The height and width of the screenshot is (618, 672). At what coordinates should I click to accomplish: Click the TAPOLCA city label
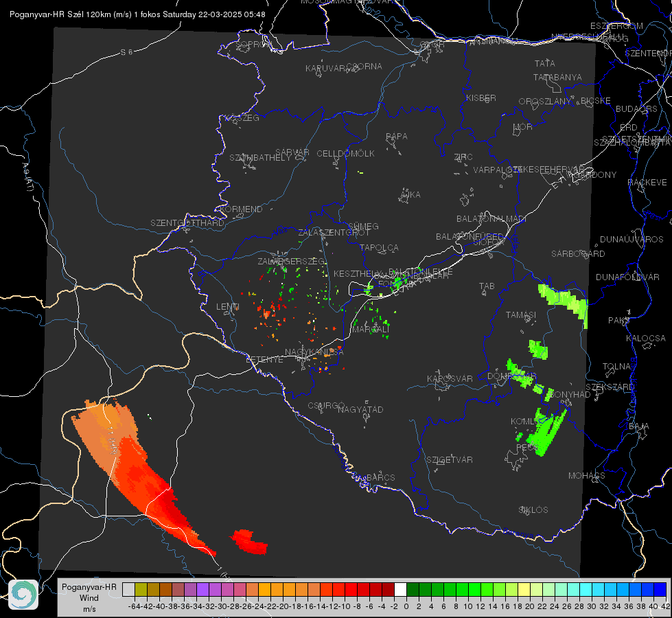pyautogui.click(x=380, y=248)
